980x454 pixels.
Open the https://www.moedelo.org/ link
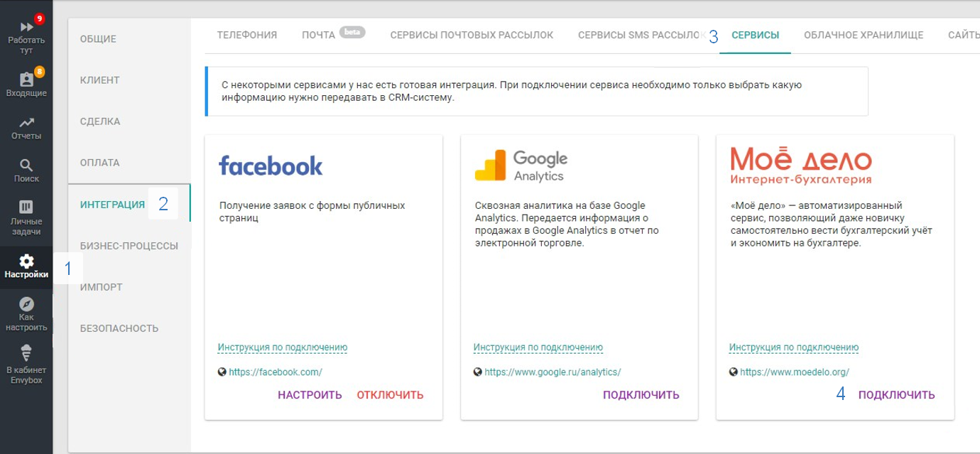coord(795,372)
